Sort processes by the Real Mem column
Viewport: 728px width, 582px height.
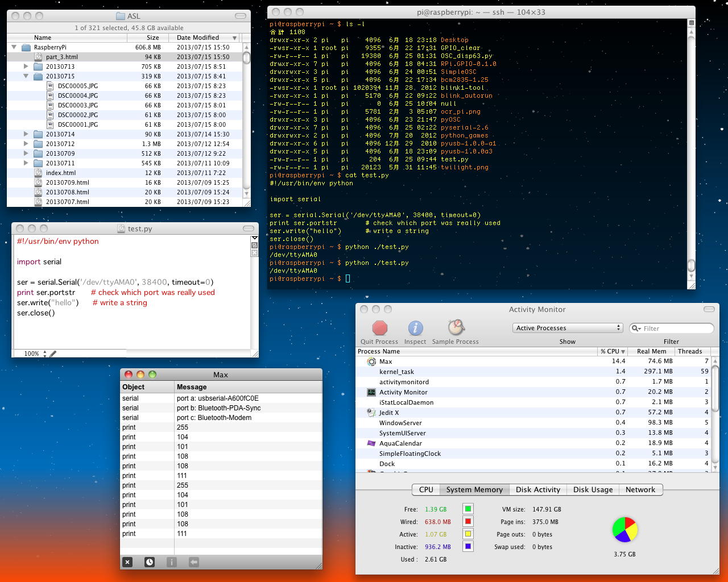[651, 351]
